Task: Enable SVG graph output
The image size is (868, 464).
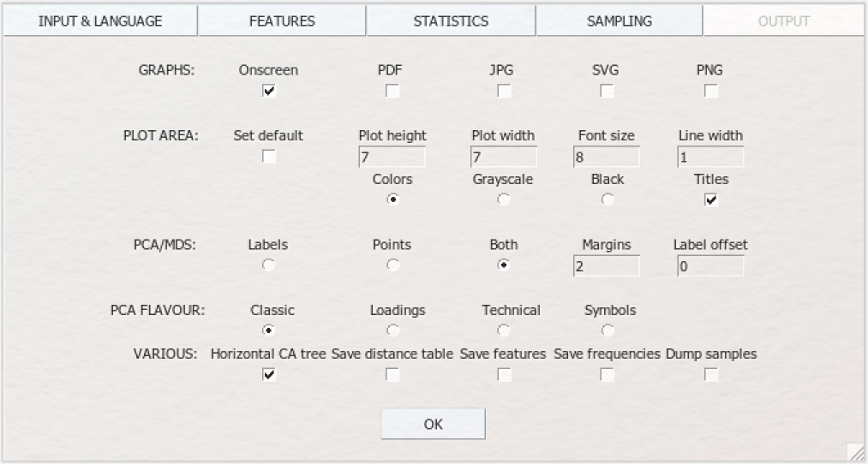Action: tap(608, 91)
